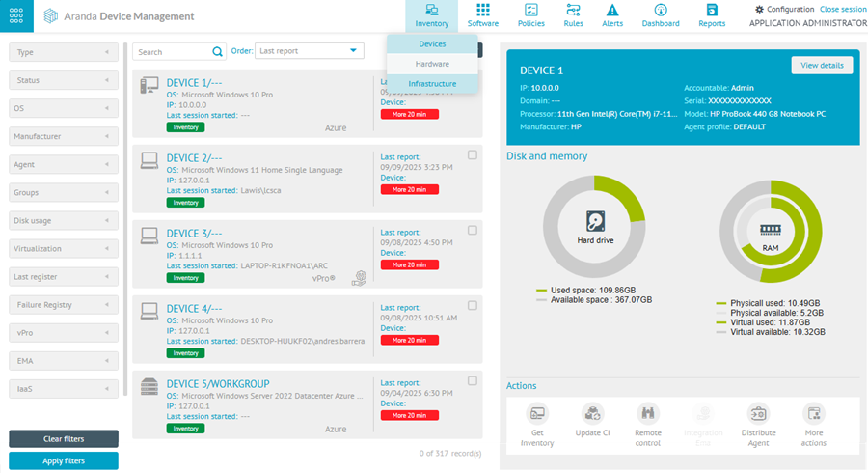
Task: Expand the Failure Registry filter
Action: 64,305
